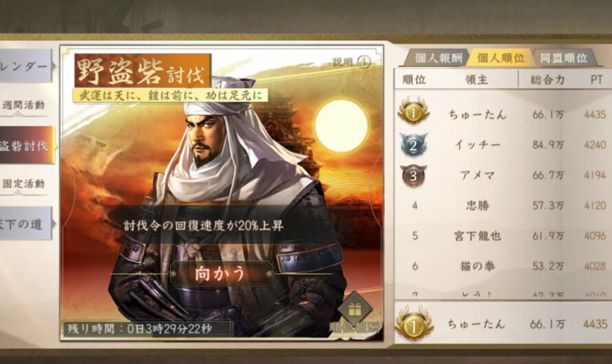This screenshot has height=364, width=612.
Task: Select the gold rank 1 medal for ちゅーたん
Action: click(x=413, y=111)
